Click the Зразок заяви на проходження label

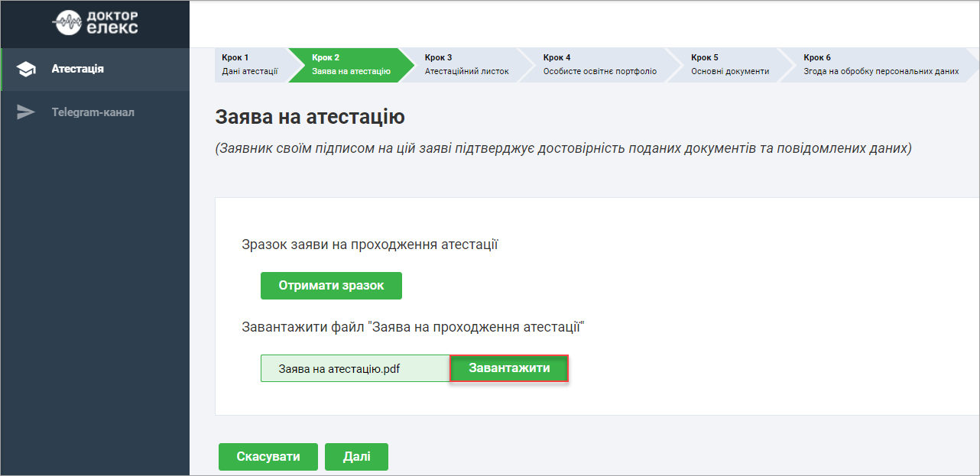(370, 244)
